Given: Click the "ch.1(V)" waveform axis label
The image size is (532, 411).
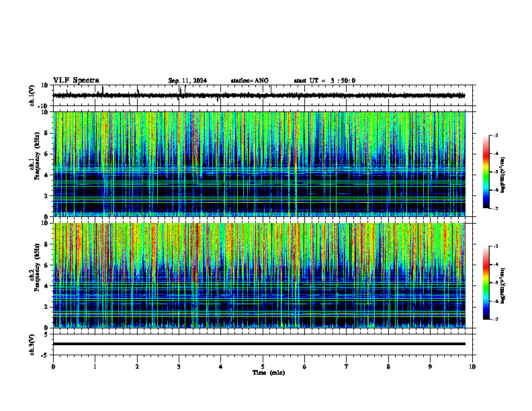Looking at the screenshot, I should coord(32,95).
